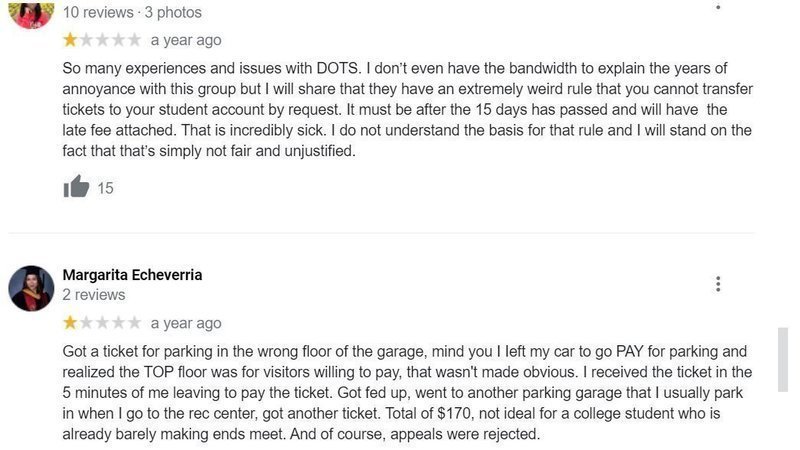Like the DOTS review with thumbs-up icon
Screen dimensions: 800x450
point(76,187)
